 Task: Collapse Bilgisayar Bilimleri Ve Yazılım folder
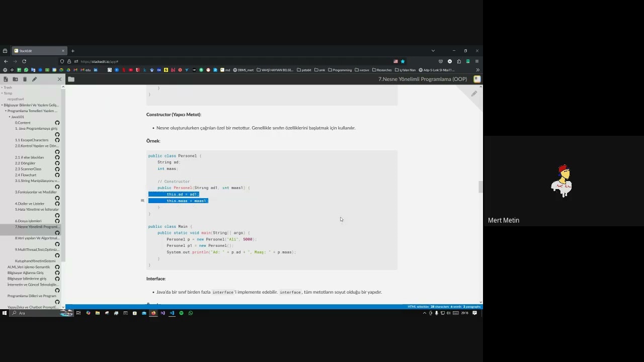tap(30, 105)
